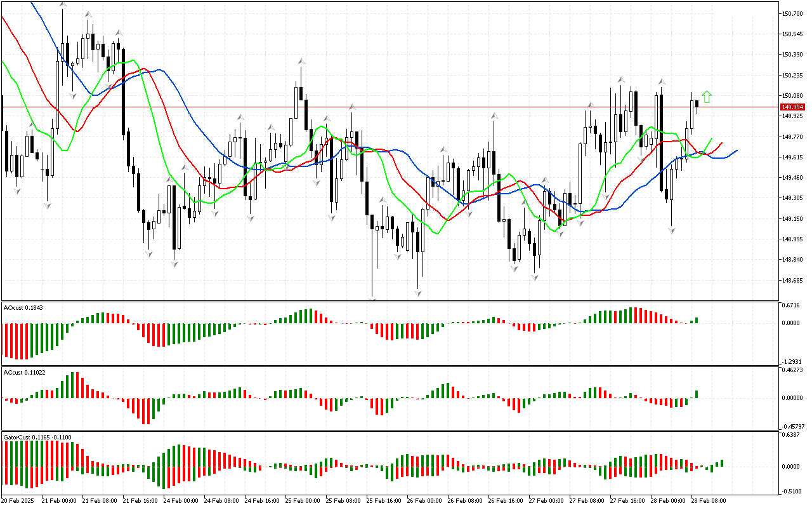Click the AOcust scale minimum -1.2931
The image size is (812, 508).
[792, 361]
